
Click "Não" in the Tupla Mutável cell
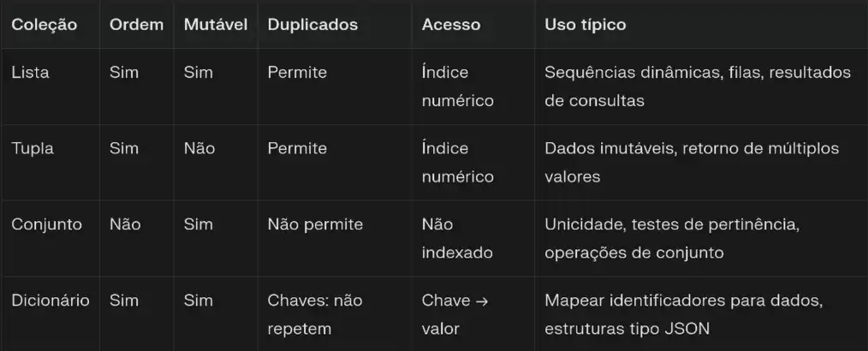199,148
